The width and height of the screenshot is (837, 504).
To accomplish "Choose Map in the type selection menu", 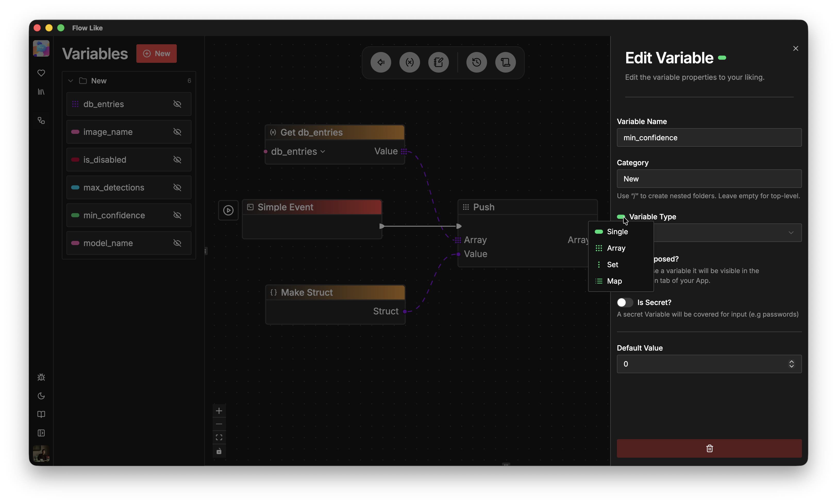I will 614,281.
